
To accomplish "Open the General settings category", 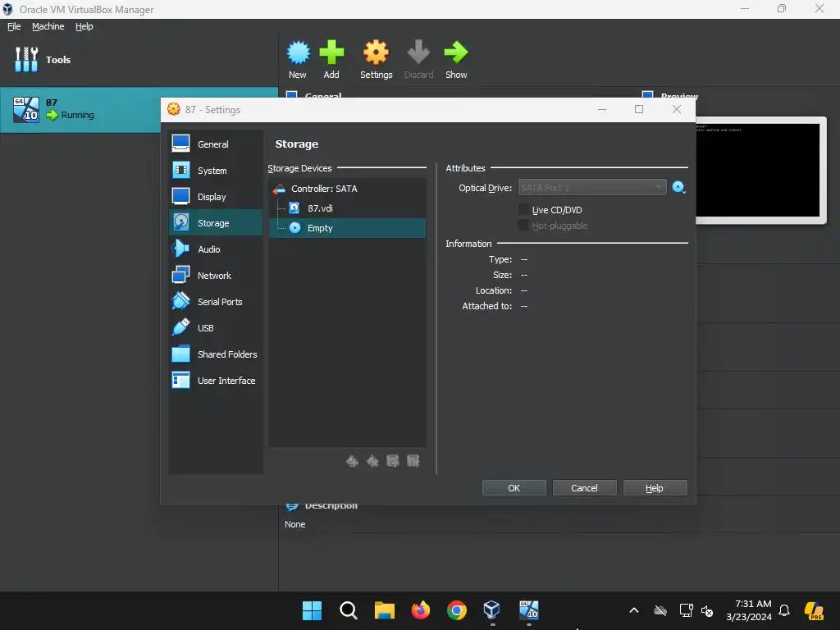I will (x=216, y=144).
